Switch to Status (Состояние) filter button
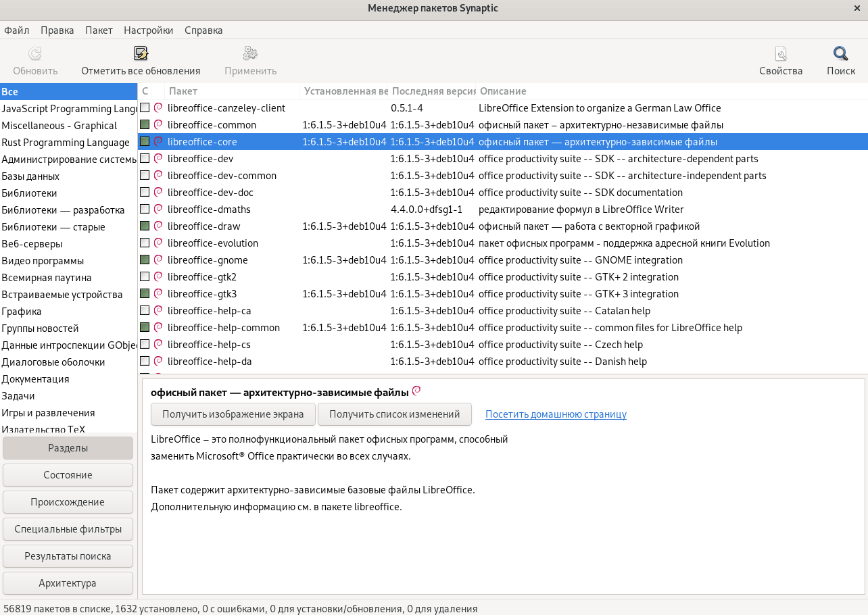 click(x=68, y=475)
